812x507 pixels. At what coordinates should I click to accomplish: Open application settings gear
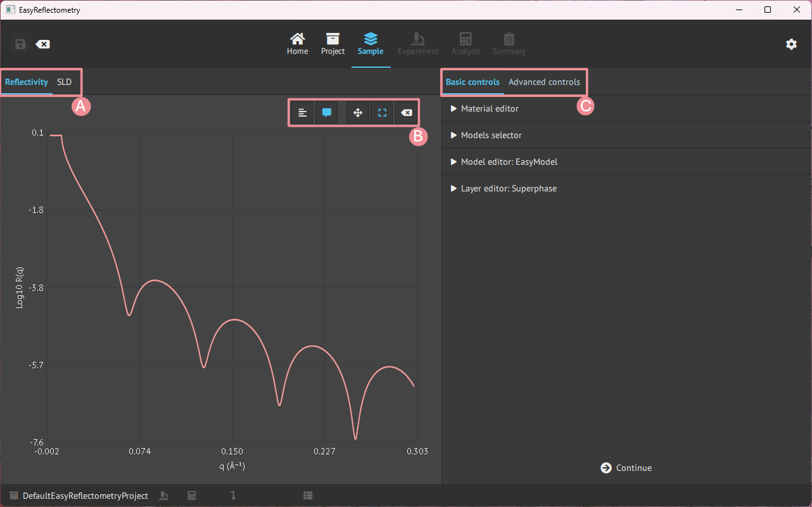[791, 44]
